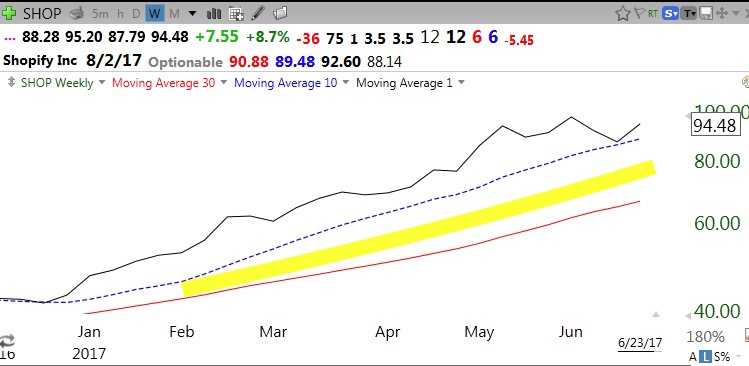Click the bar-chart plot style icon
Screen dimensions: 749x366
click(x=213, y=13)
